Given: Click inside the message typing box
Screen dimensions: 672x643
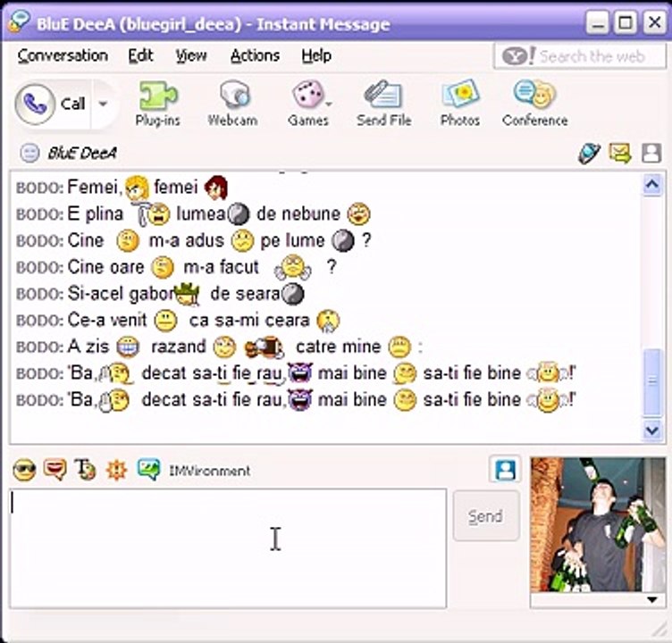Looking at the screenshot, I should (228, 548).
